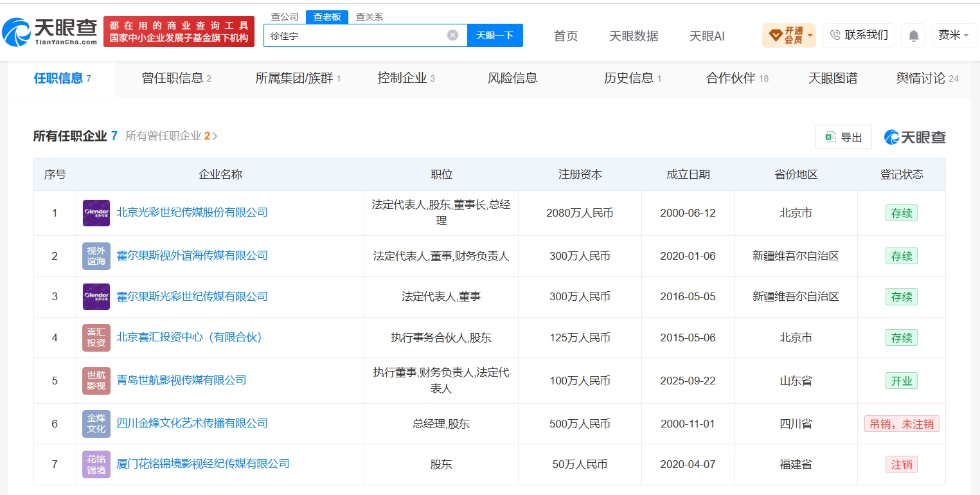Open the 合作伙伴 tab
This screenshot has width=980, height=495.
737,78
